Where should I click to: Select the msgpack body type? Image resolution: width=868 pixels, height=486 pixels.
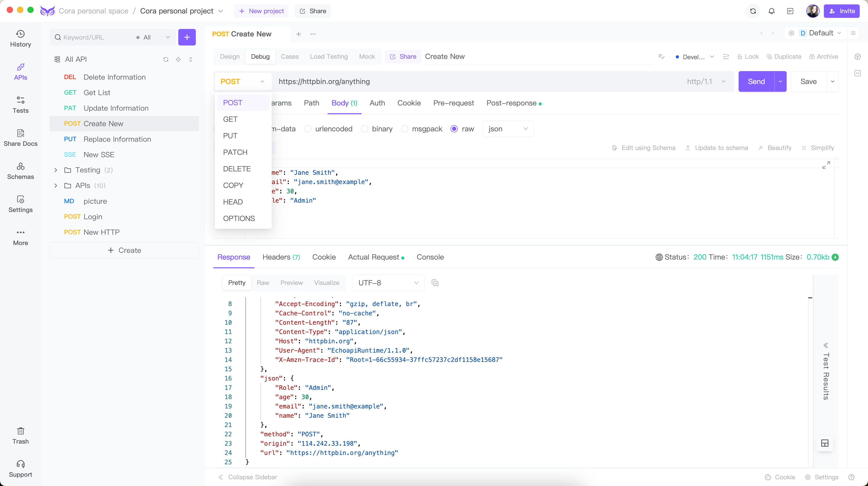(x=421, y=129)
